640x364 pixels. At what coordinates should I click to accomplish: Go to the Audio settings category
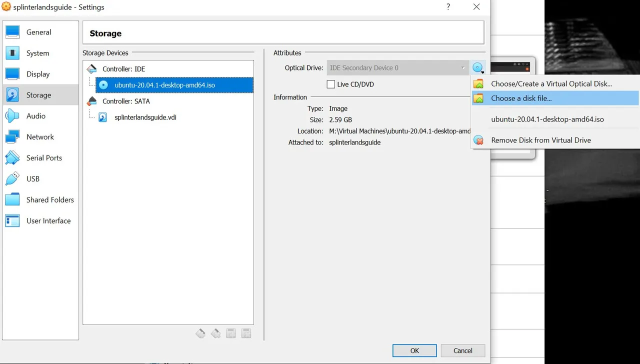point(40,116)
